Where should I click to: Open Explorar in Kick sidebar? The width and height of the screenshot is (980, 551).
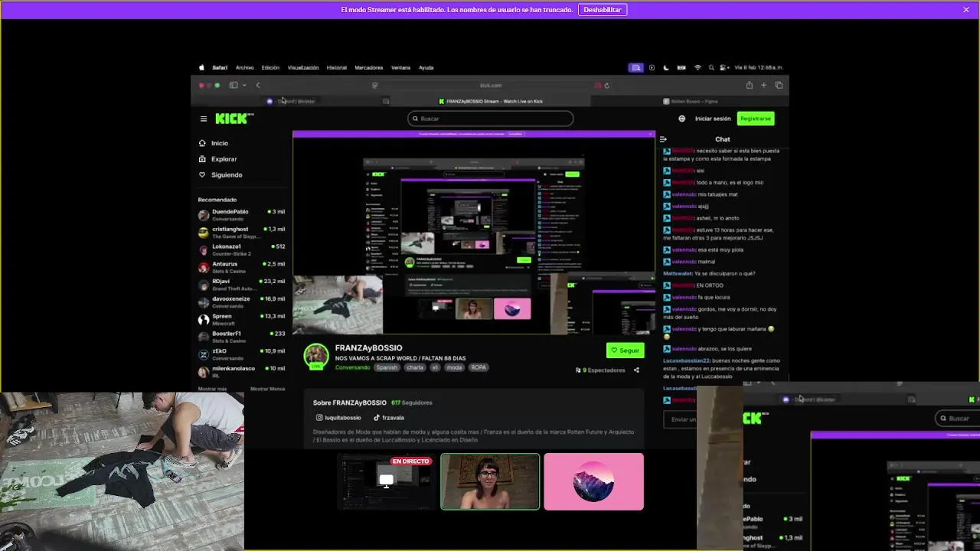(224, 159)
